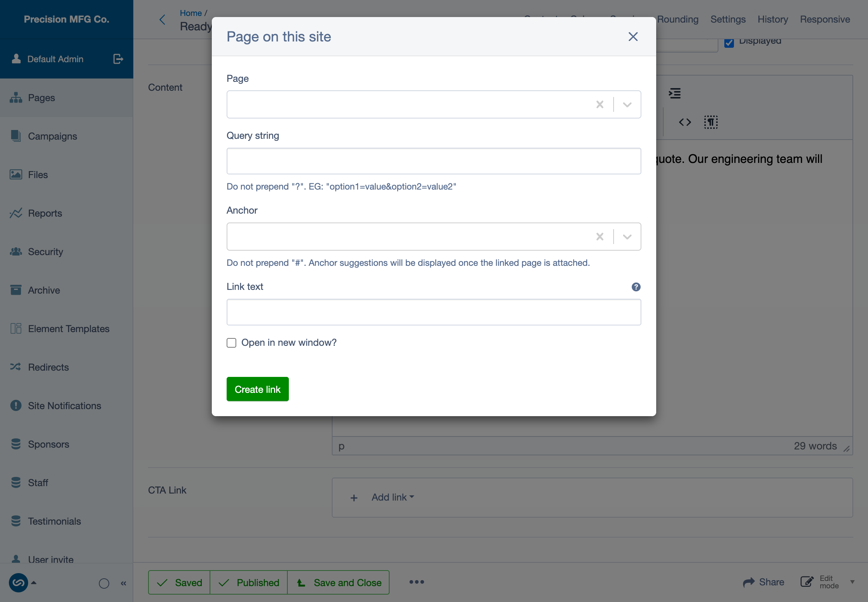This screenshot has width=868, height=602.
Task: Click the Share button
Action: coord(763,582)
